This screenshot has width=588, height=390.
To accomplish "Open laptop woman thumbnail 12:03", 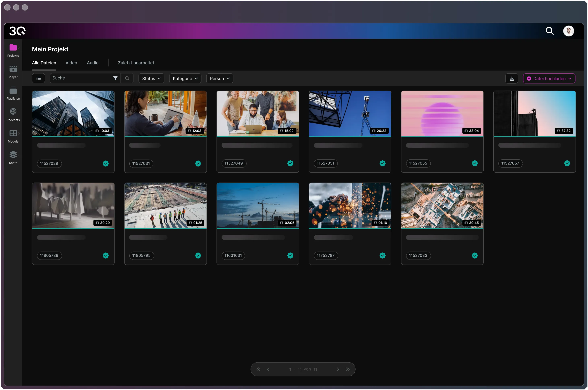I will pos(165,114).
